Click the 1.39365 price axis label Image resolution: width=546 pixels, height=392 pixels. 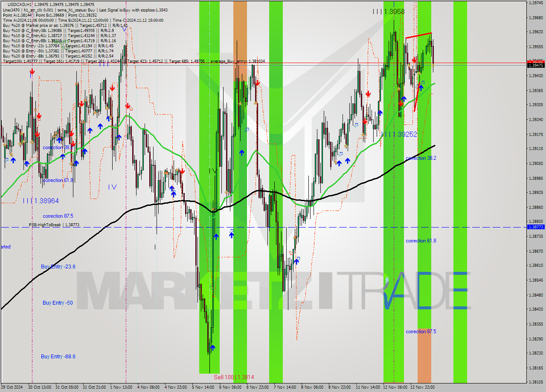536,90
